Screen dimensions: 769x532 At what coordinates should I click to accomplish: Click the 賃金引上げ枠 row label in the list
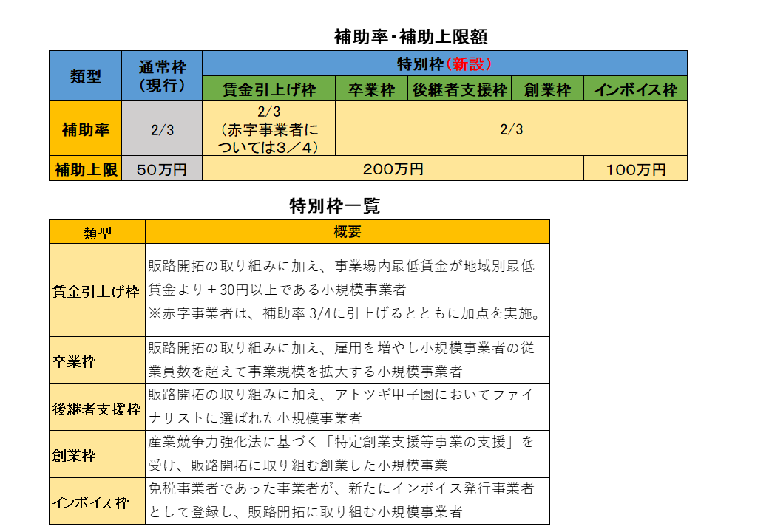pos(97,291)
